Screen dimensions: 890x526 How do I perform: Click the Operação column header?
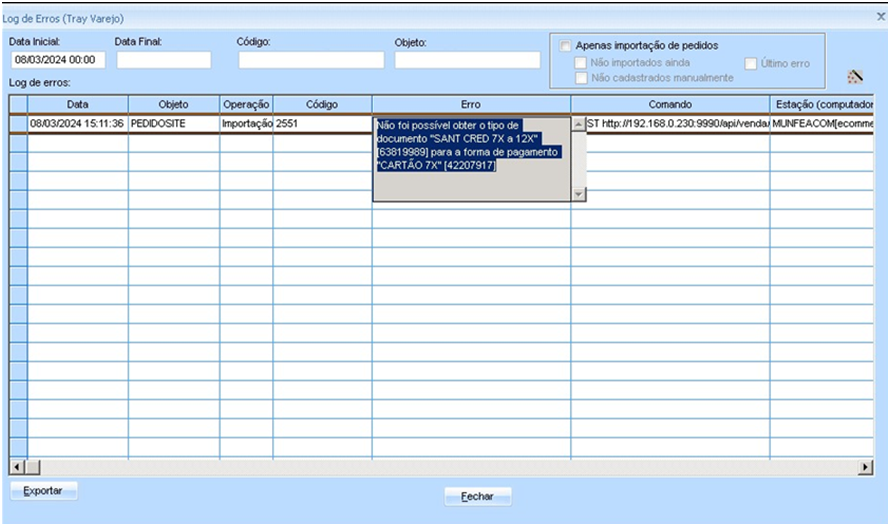[x=246, y=104]
